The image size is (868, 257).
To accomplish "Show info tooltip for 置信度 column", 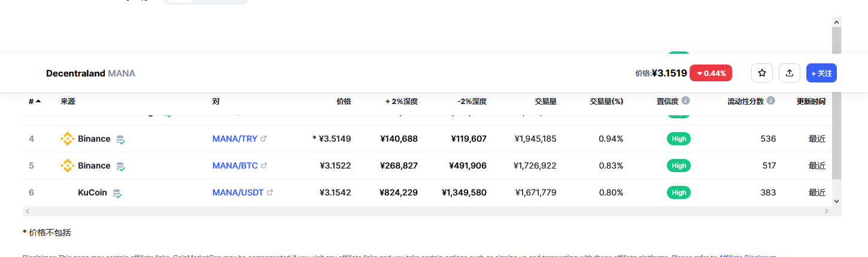I will pyautogui.click(x=686, y=100).
